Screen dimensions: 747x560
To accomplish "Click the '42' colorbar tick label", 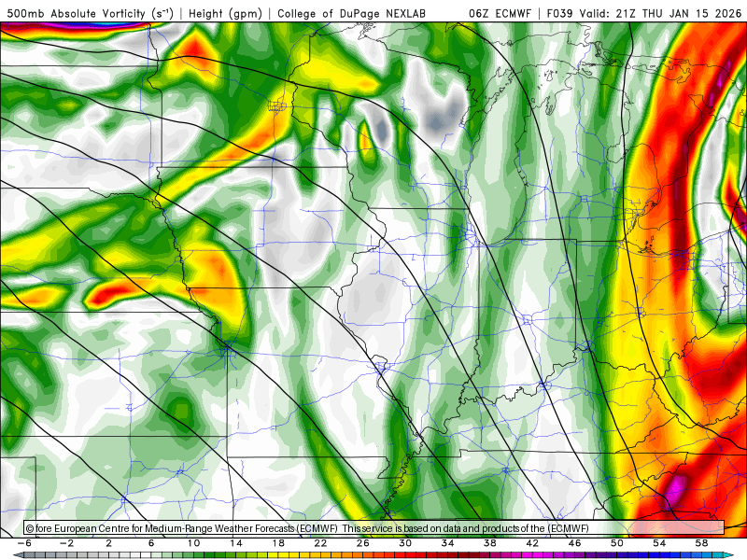I will point(532,543).
